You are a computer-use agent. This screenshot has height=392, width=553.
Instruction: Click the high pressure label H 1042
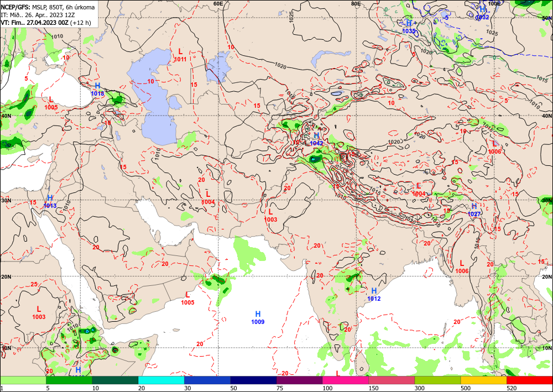pos(316,139)
